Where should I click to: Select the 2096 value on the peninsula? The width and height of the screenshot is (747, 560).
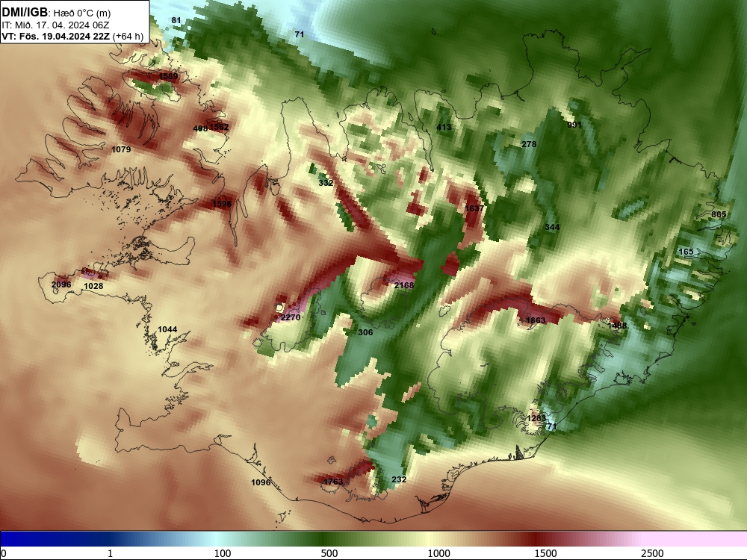pos(61,284)
